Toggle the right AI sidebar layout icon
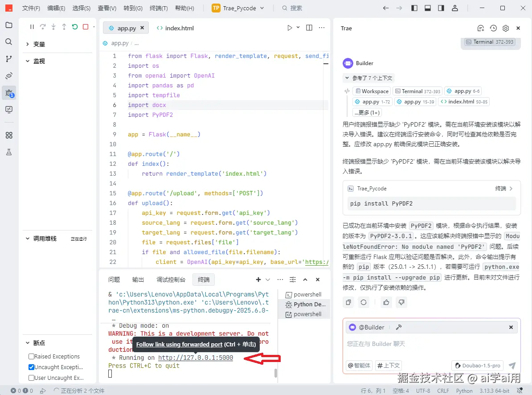Image resolution: width=532 pixels, height=395 pixels. coord(441,8)
